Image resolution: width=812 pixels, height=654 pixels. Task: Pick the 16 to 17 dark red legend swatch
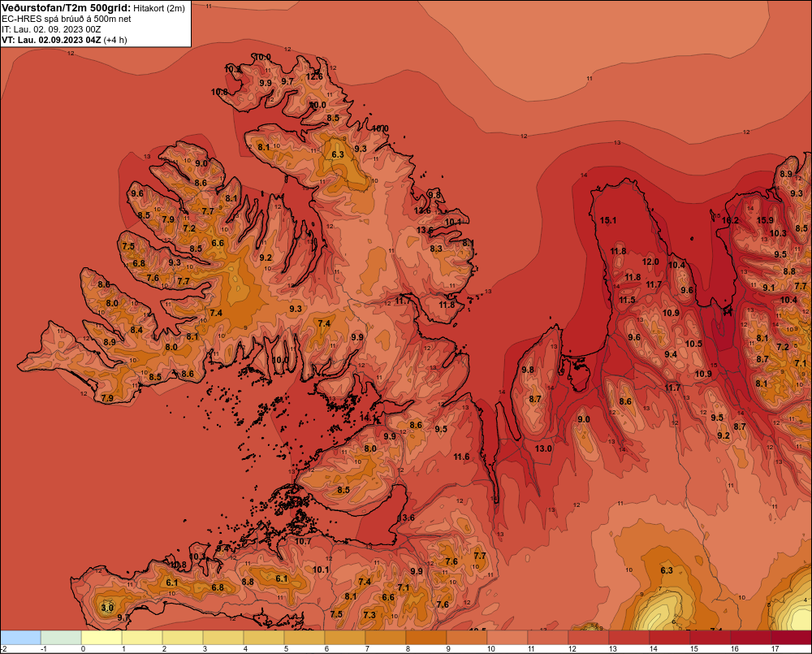751,638
